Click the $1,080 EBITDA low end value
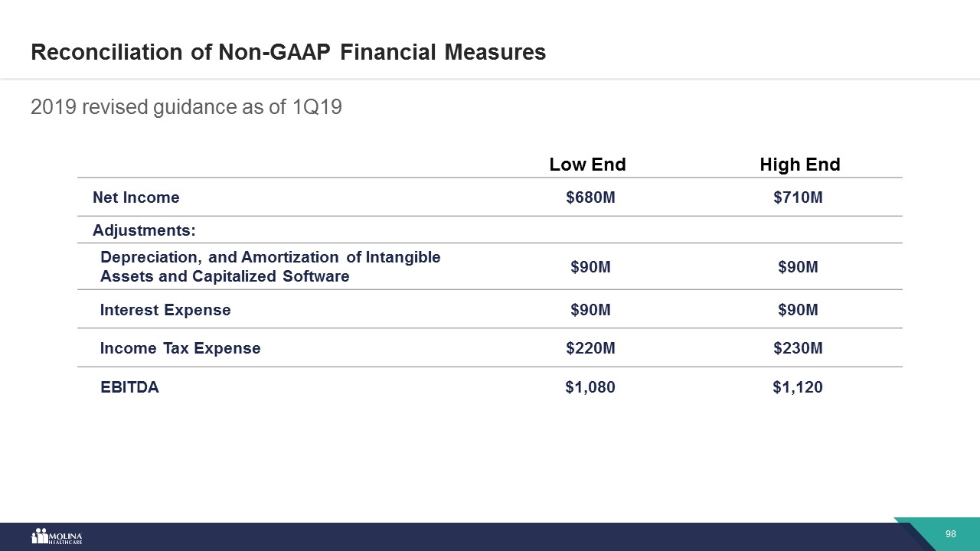This screenshot has height=551, width=980. (590, 387)
